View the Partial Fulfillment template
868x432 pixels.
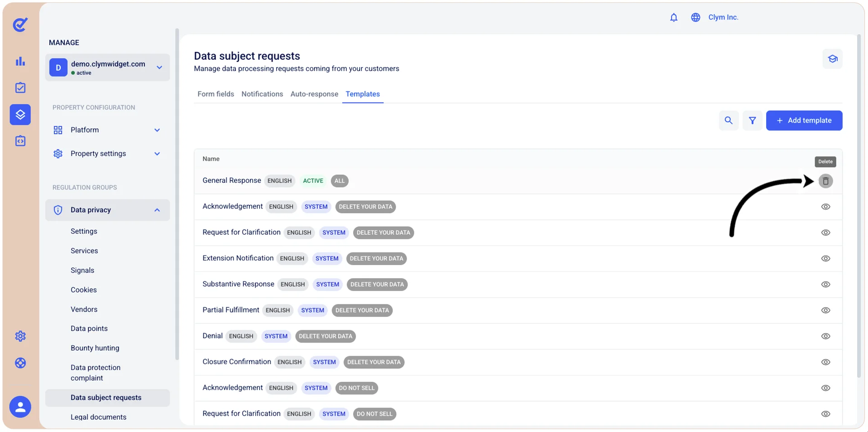[825, 310]
